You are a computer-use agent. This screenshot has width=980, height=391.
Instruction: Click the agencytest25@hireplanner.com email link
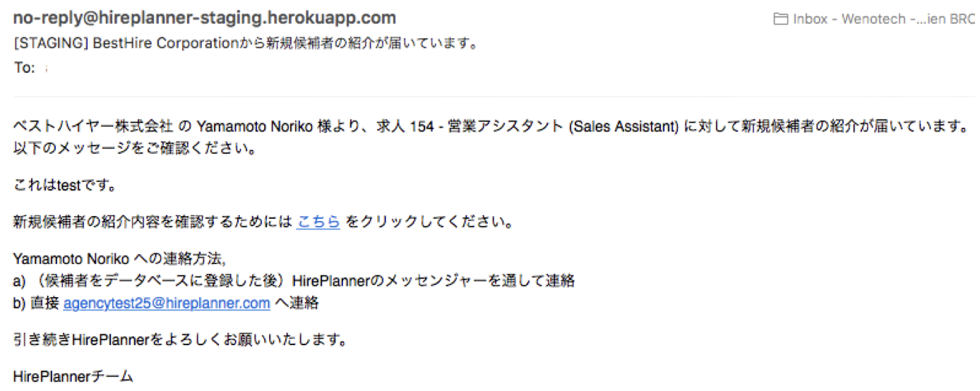click(167, 303)
